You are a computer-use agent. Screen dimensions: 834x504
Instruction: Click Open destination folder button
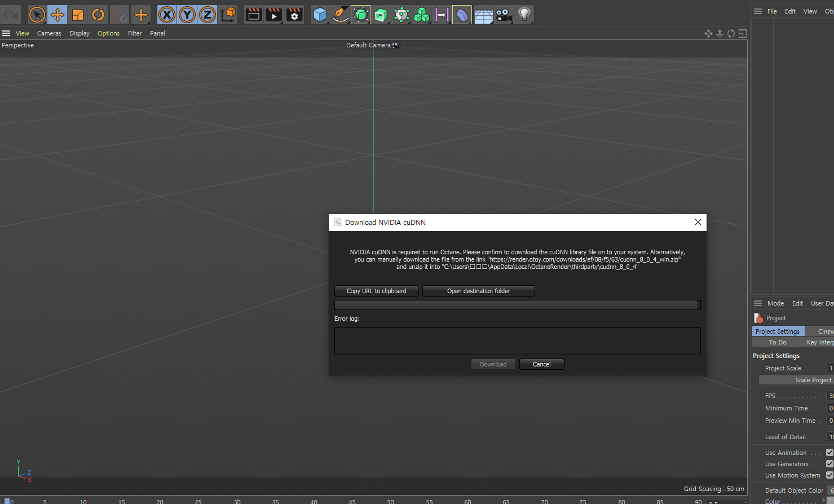click(479, 291)
